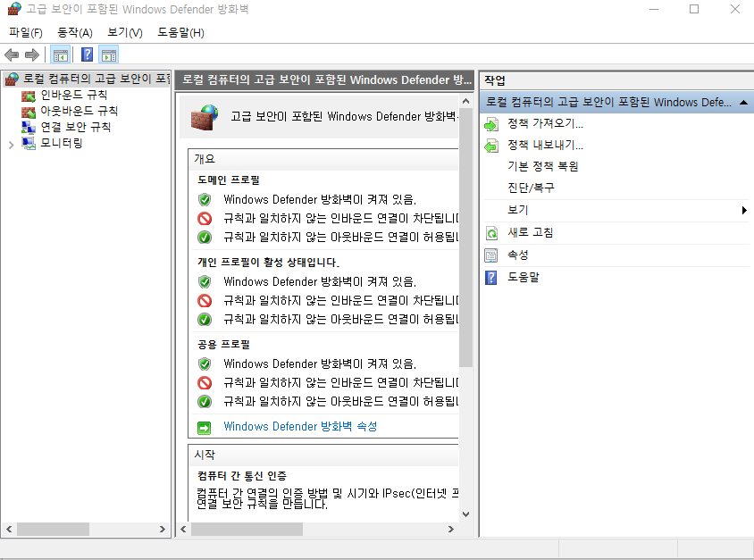This screenshot has height=560, width=754.
Task: Click the 정책 내보내기 export icon
Action: click(490, 146)
